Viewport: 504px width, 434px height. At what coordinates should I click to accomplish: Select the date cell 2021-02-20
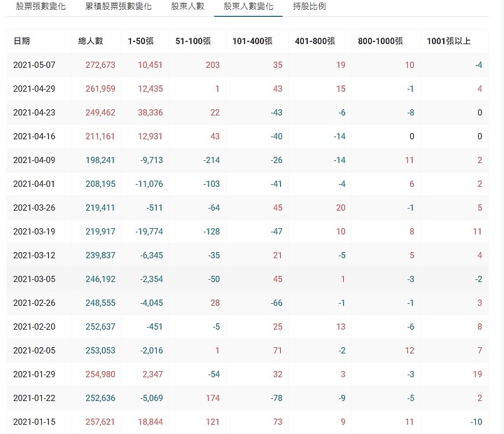click(34, 327)
